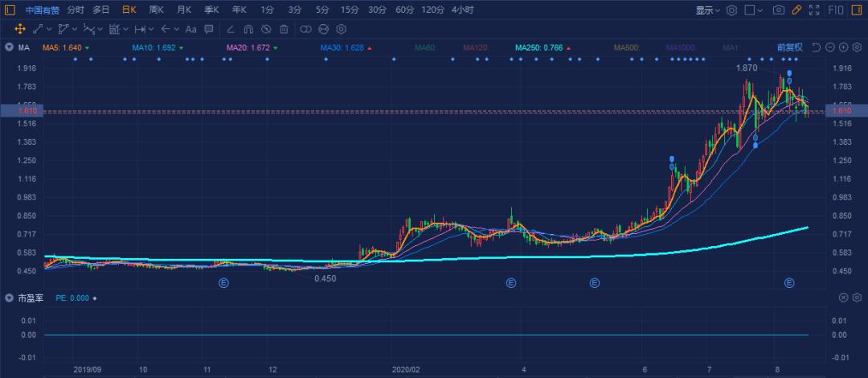Zoom out chart with minus icon
This screenshot has width=868, height=378.
[829, 47]
